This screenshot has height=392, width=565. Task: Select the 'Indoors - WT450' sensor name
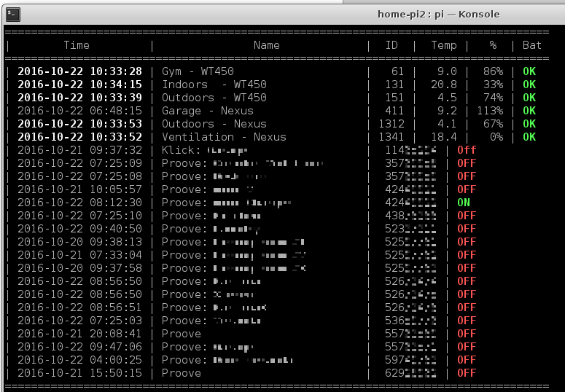tap(214, 85)
